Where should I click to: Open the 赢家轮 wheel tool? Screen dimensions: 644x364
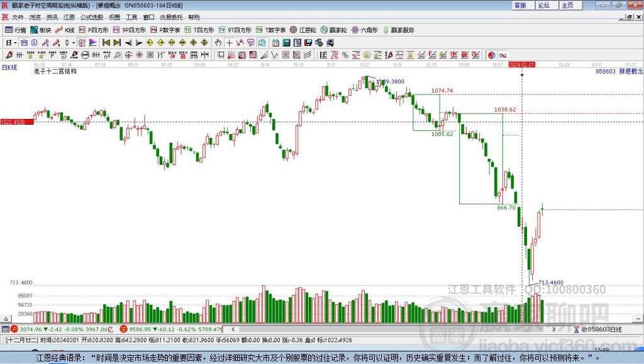point(333,30)
